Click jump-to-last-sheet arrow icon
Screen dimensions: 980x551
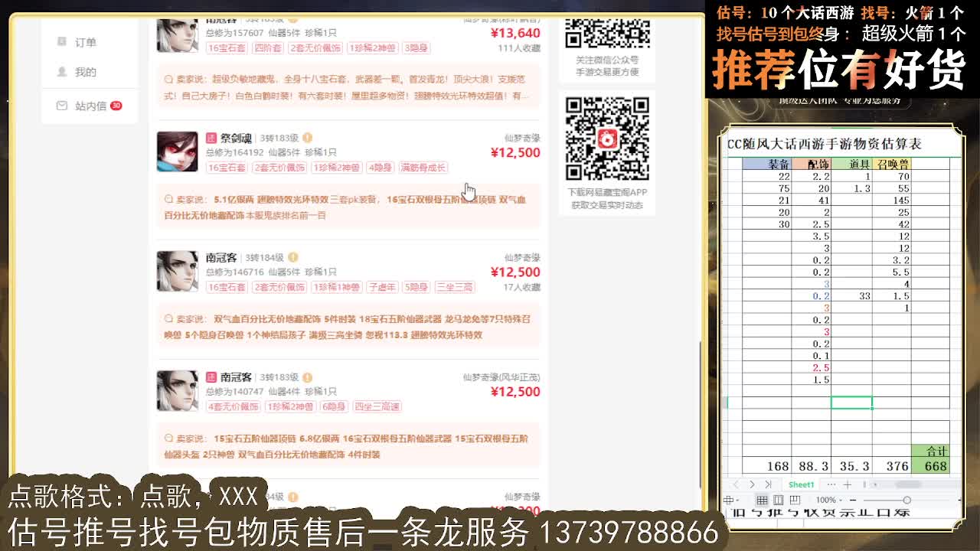tap(769, 484)
